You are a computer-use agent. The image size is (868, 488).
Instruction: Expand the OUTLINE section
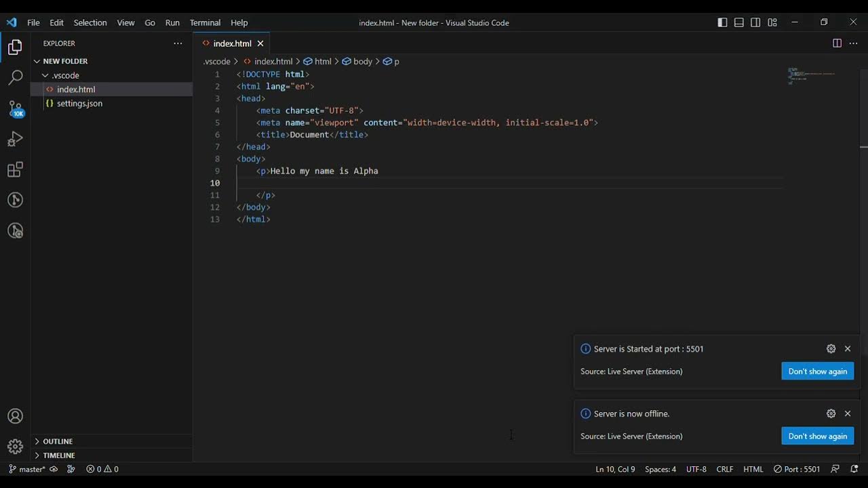[x=58, y=441]
